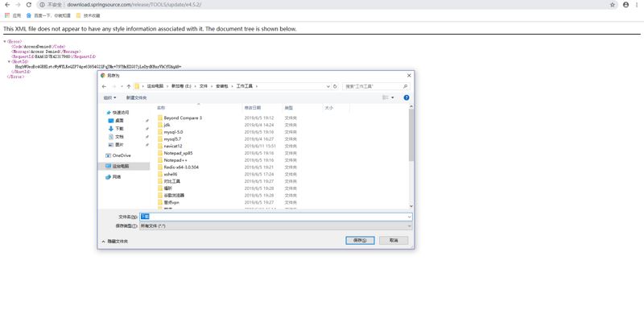Go up one folder level in dialog
Viewport: 644px width, 335px height.
click(129, 86)
